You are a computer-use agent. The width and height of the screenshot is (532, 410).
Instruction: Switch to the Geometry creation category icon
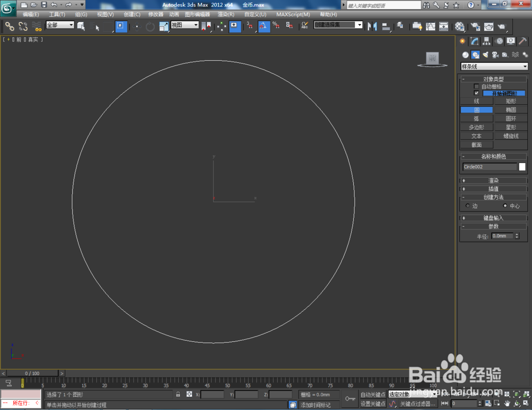[x=465, y=55]
